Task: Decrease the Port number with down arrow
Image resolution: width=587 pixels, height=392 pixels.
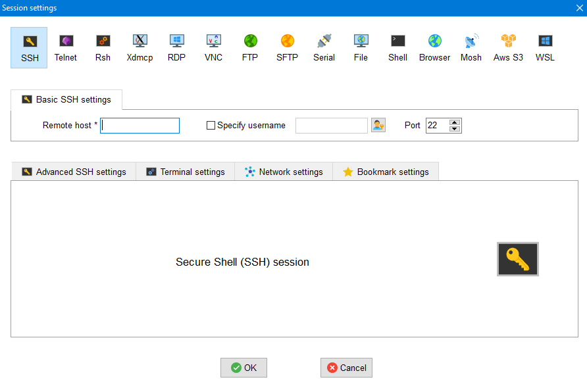Action: [455, 129]
